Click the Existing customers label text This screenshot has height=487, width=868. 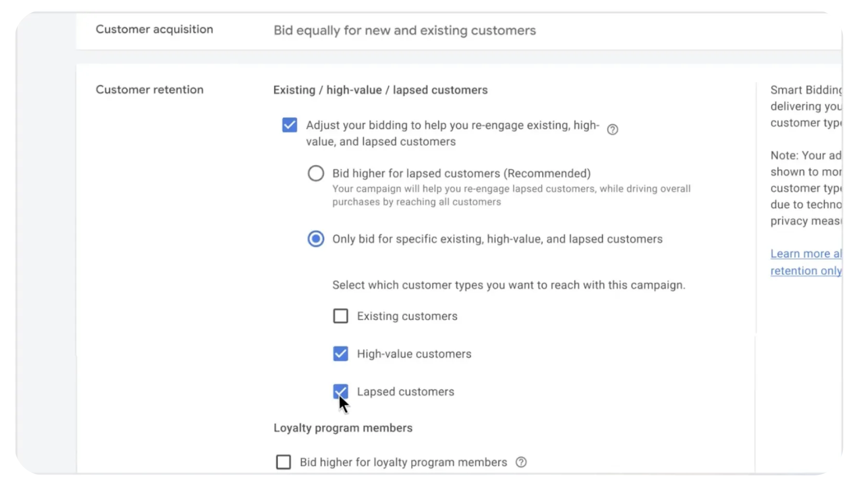[407, 316]
